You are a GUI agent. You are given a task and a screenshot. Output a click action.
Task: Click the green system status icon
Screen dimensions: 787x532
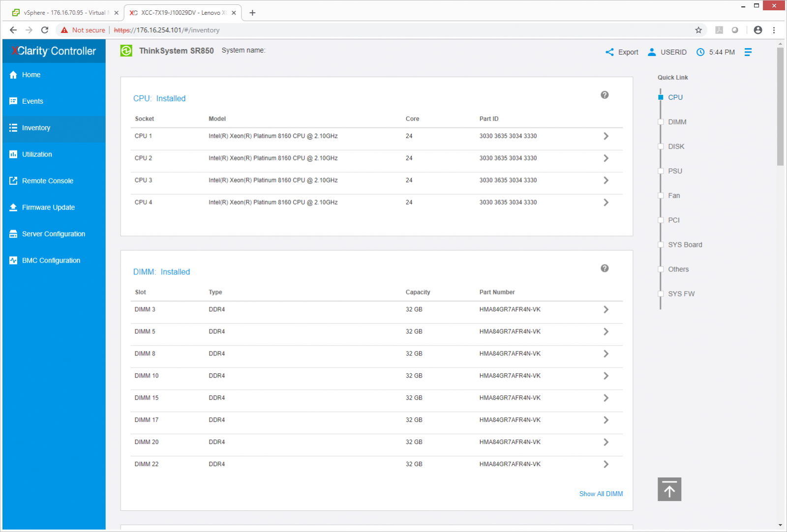[x=126, y=51]
